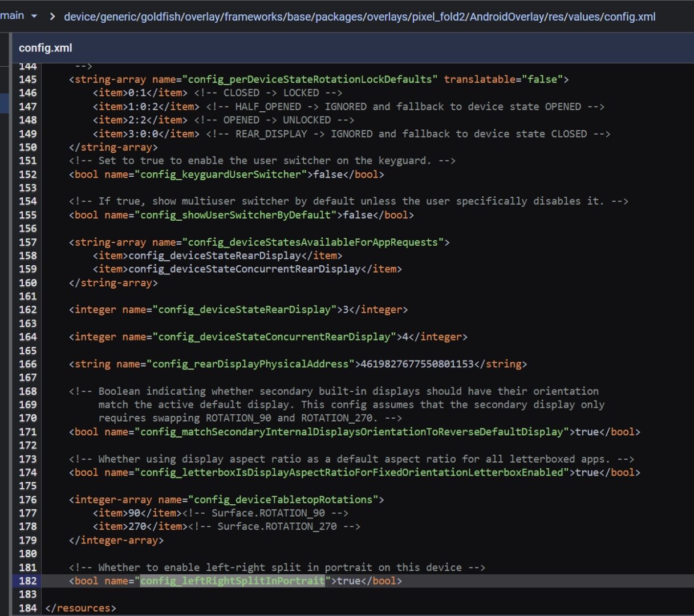This screenshot has width=694, height=616.
Task: Click line number 171
Action: (x=27, y=432)
